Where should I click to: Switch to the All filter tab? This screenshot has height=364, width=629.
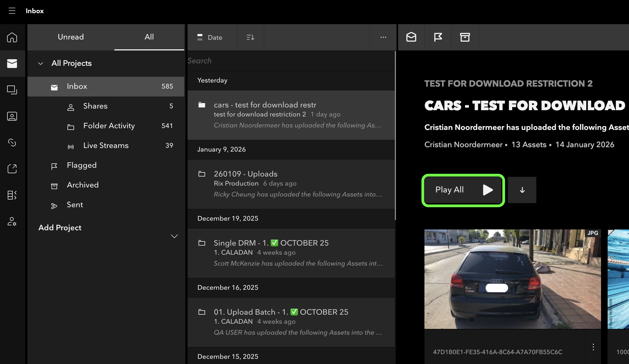click(149, 37)
